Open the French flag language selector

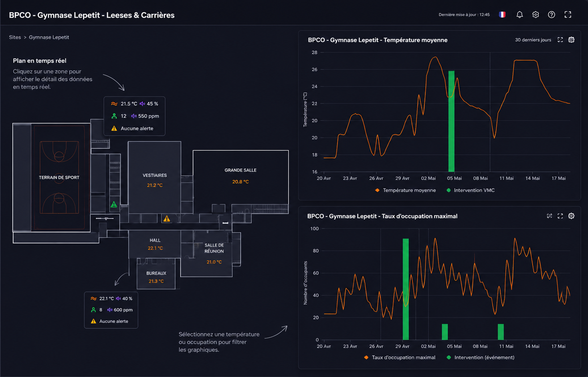(x=502, y=14)
